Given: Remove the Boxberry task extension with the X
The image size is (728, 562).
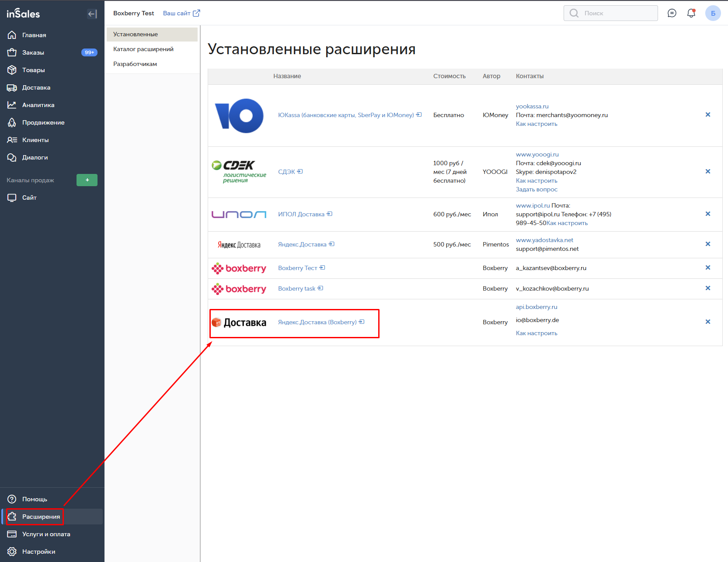Looking at the screenshot, I should (708, 288).
